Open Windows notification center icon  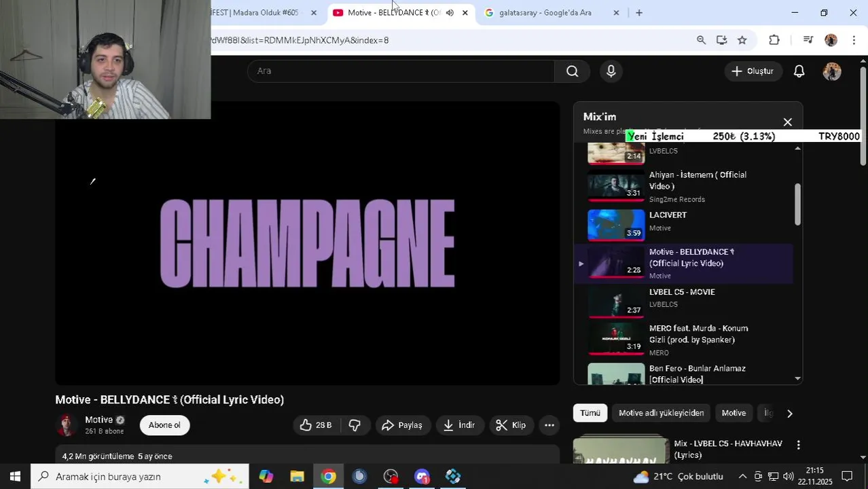[847, 477]
